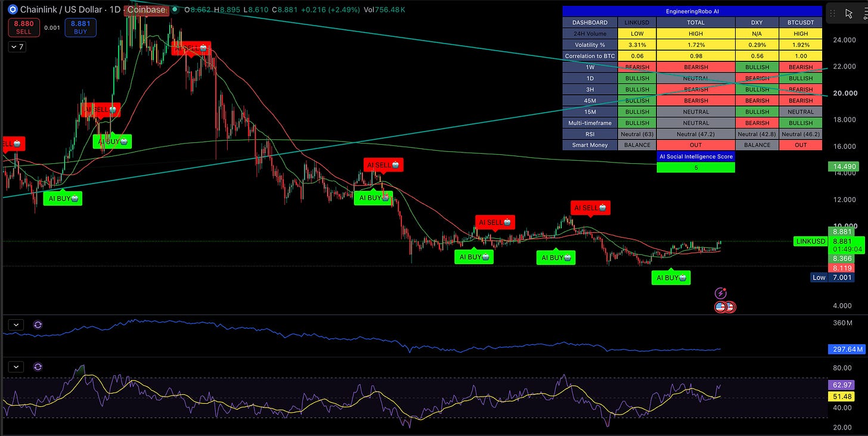Image resolution: width=868 pixels, height=436 pixels.
Task: Click the LOW 24H volume cell
Action: point(637,34)
